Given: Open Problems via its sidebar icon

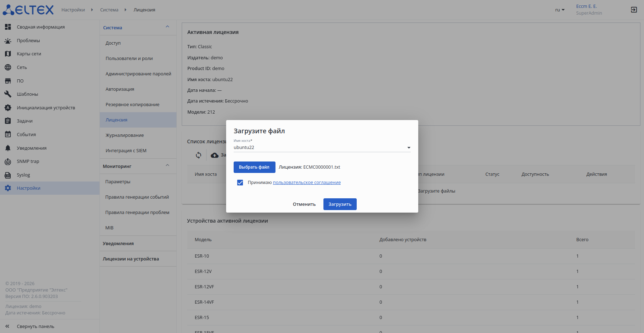Looking at the screenshot, I should (8, 41).
